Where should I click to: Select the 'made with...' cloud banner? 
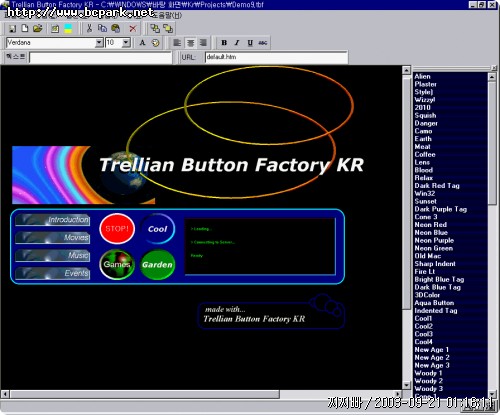coord(271,312)
